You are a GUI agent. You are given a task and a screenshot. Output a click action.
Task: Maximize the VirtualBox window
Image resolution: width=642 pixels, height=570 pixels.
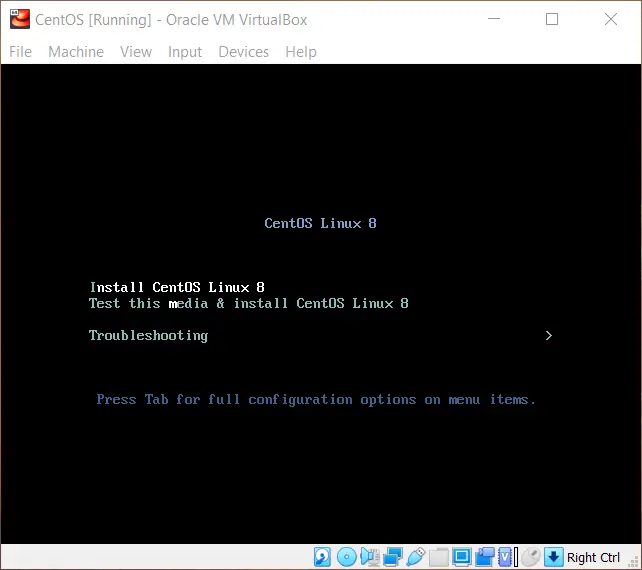(552, 19)
